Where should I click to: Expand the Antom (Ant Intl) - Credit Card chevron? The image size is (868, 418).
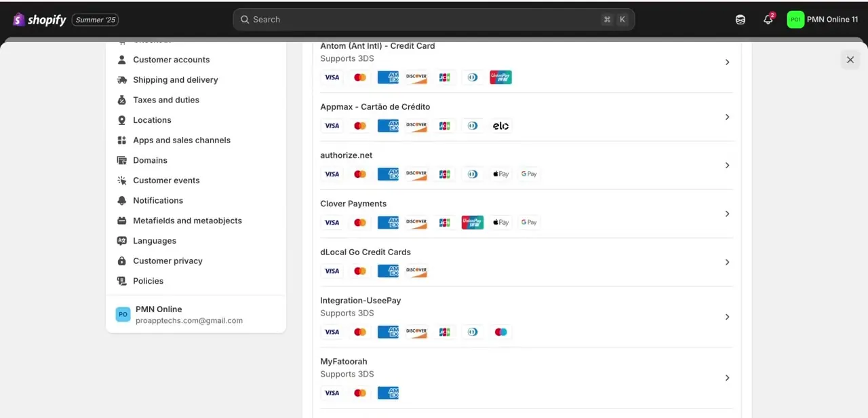click(727, 62)
